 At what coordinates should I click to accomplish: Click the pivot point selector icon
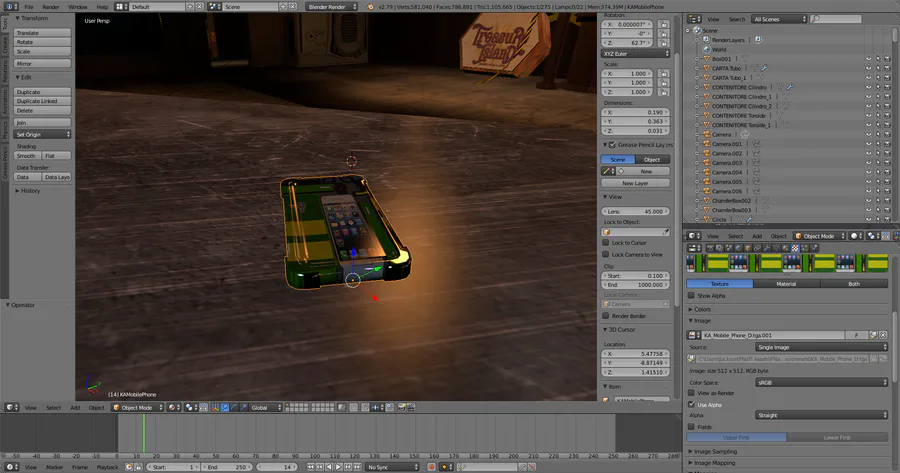(192, 408)
